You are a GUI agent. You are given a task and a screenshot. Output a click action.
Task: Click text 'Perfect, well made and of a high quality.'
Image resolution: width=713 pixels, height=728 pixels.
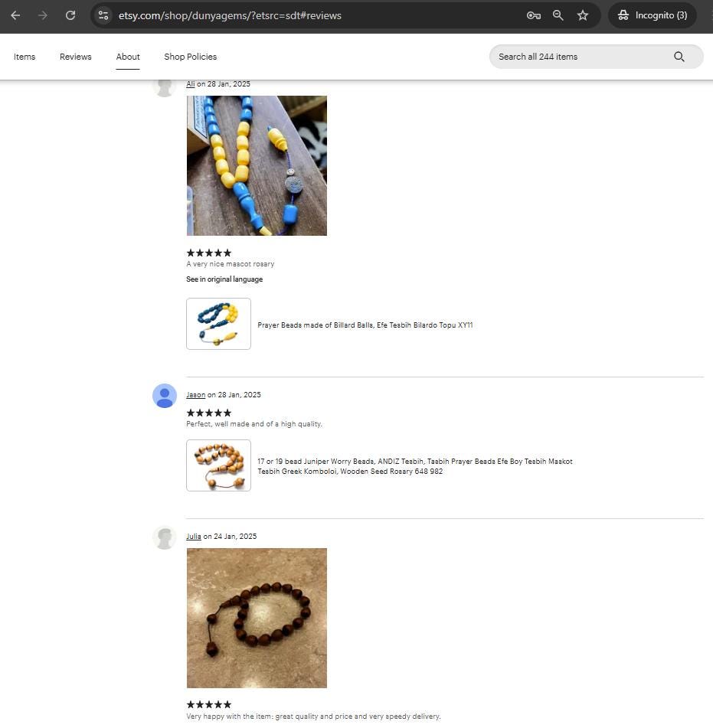click(254, 424)
